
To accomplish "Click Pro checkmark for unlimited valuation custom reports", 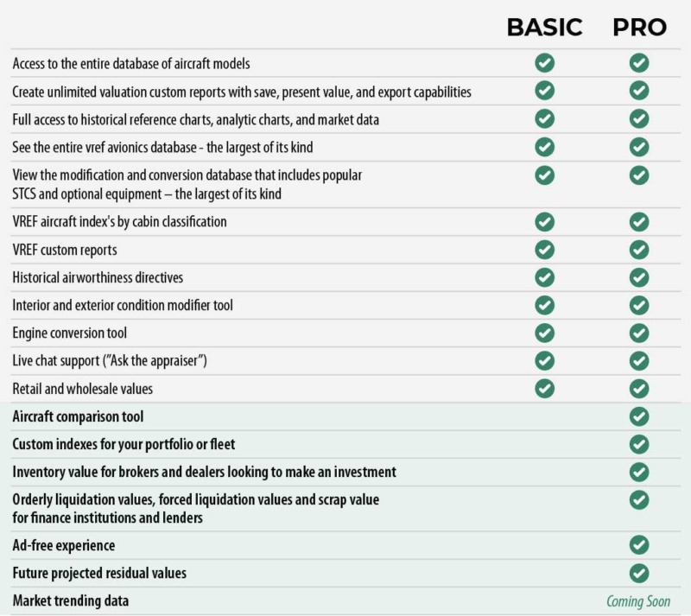I will (639, 91).
